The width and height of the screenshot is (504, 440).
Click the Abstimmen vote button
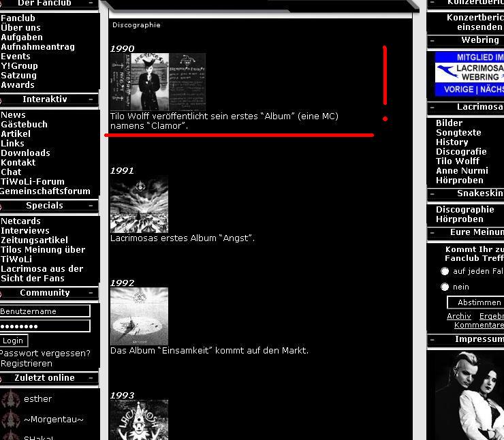point(475,302)
